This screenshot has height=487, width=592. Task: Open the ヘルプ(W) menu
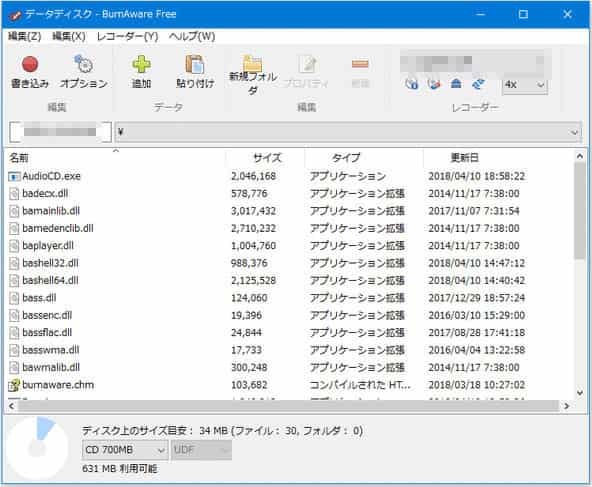point(192,36)
